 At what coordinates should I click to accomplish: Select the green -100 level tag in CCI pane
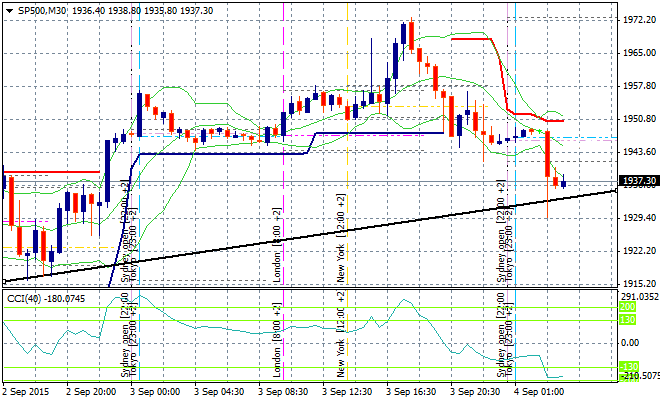point(627,366)
